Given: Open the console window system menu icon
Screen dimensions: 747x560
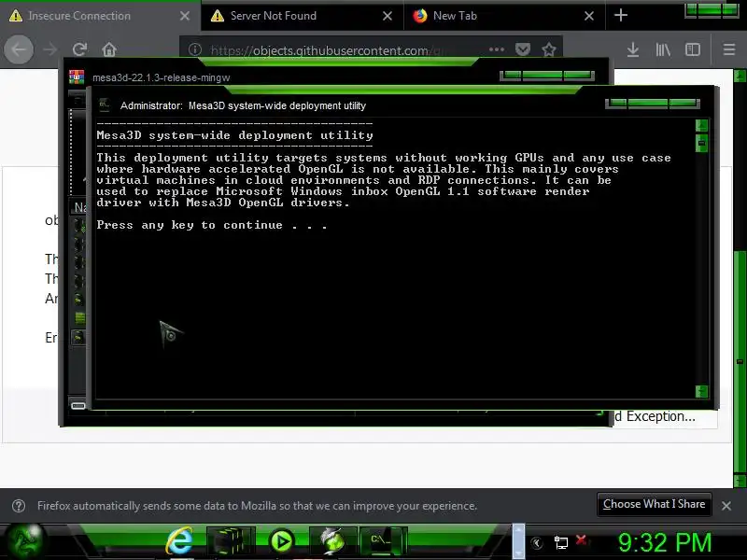Looking at the screenshot, I should [x=105, y=105].
